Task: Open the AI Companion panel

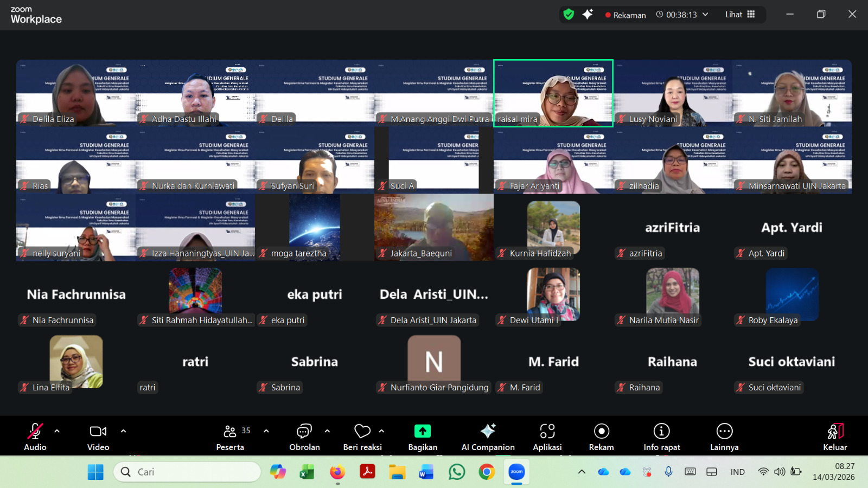Action: (x=488, y=432)
